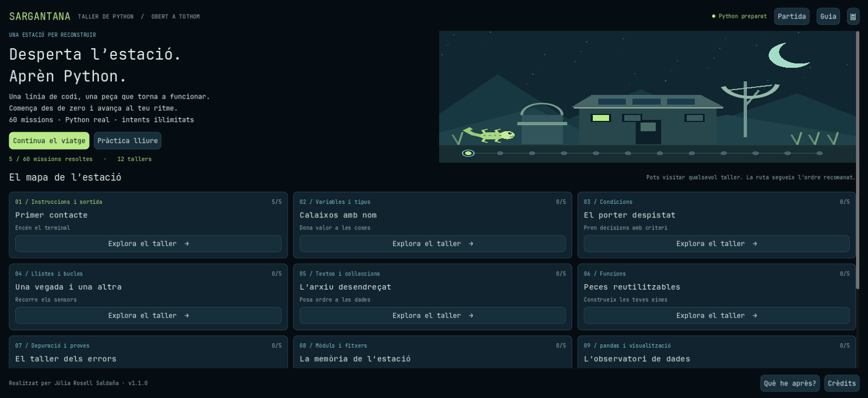Select the highlighted first route node
The width and height of the screenshot is (868, 398).
click(468, 153)
